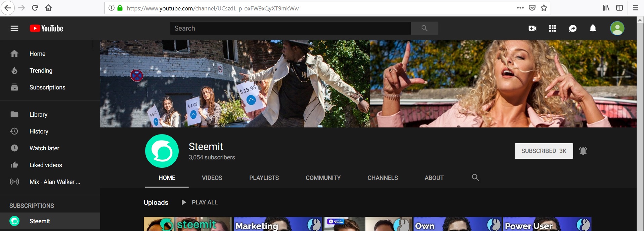Viewport: 644px width, 231px height.
Task: Reload the page with the refresh icon
Action: click(35, 8)
